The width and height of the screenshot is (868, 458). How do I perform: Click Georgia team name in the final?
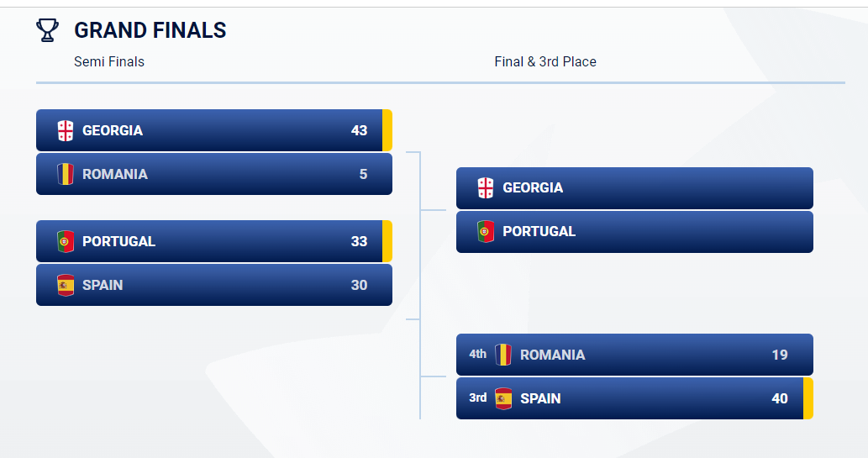(533, 187)
